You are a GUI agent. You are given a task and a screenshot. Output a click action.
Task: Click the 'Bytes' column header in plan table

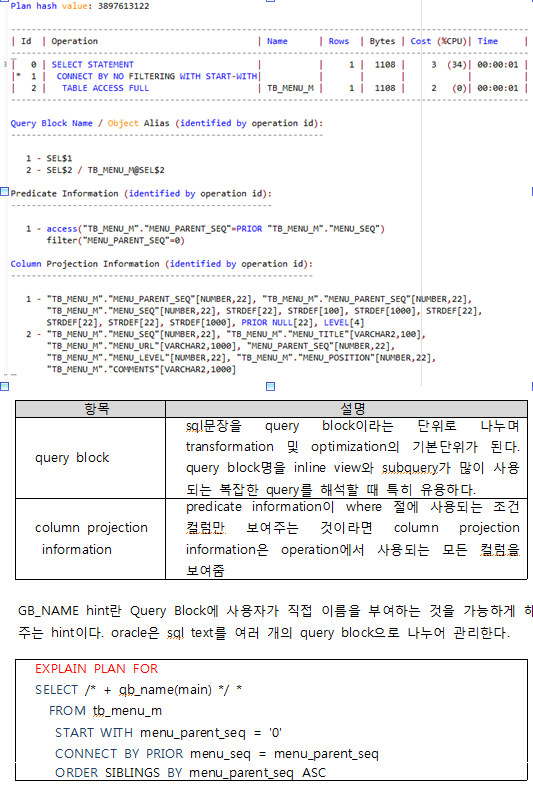pyautogui.click(x=382, y=41)
